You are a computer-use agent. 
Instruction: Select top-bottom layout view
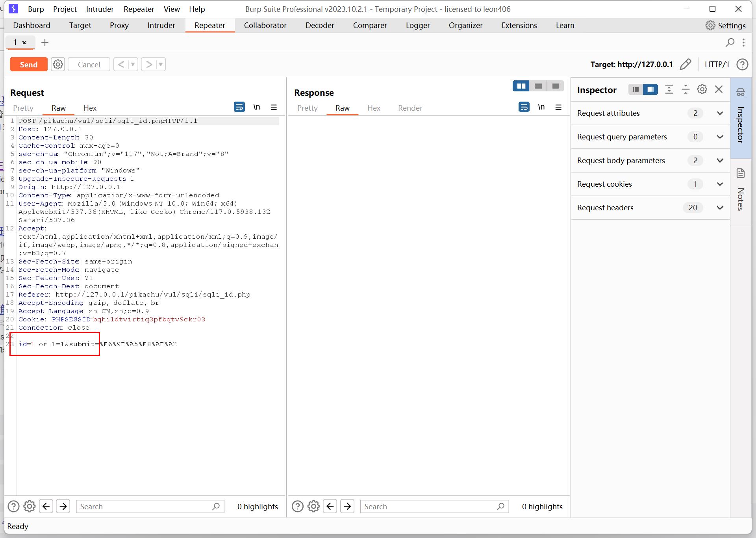click(x=538, y=86)
